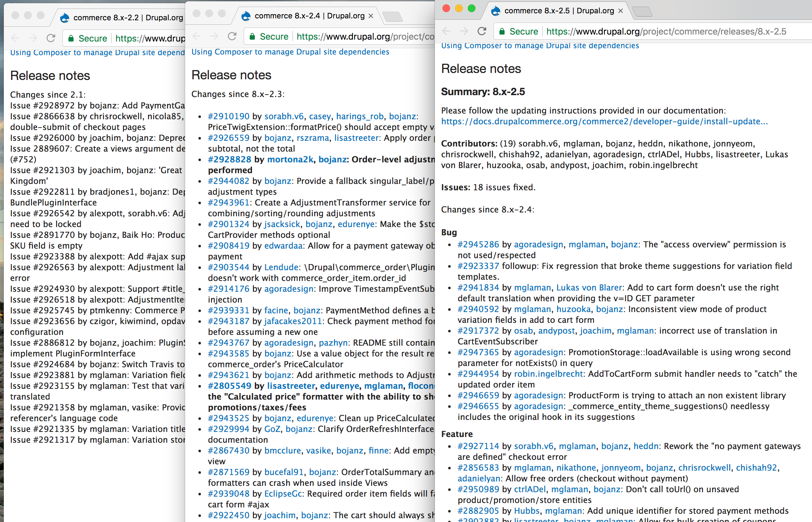Go forward in the 8.x-2.5 window
The height and width of the screenshot is (522, 812).
[464, 31]
